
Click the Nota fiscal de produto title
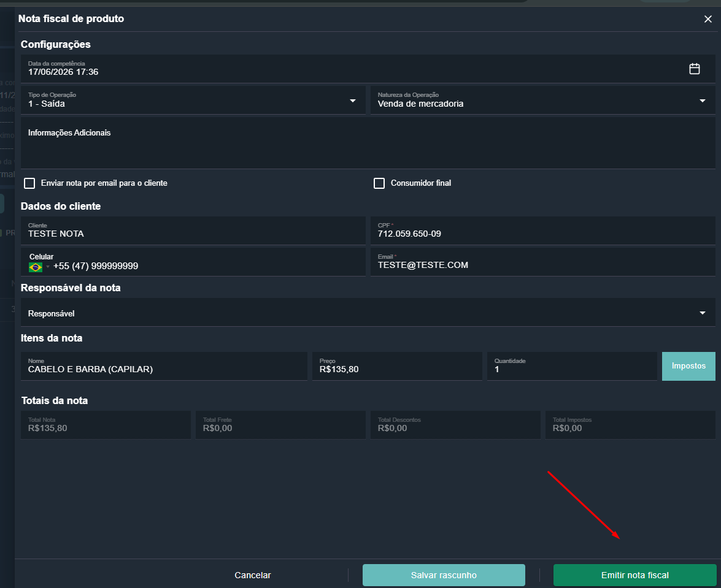(71, 19)
